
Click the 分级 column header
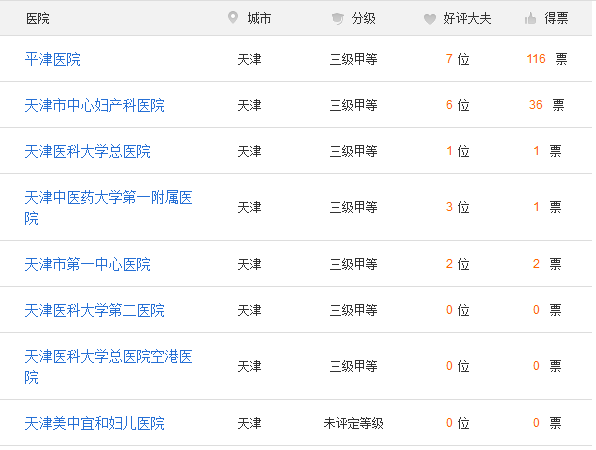[x=363, y=18]
